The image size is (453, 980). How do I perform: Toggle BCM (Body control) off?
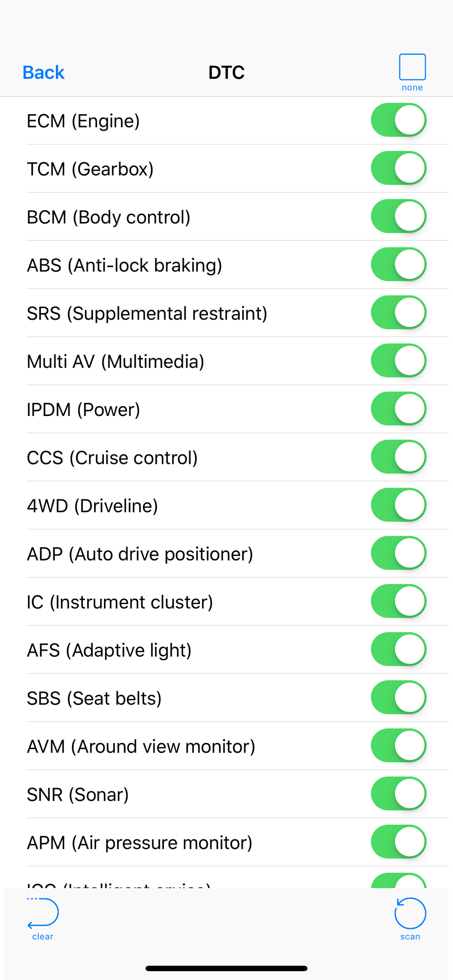coord(399,216)
